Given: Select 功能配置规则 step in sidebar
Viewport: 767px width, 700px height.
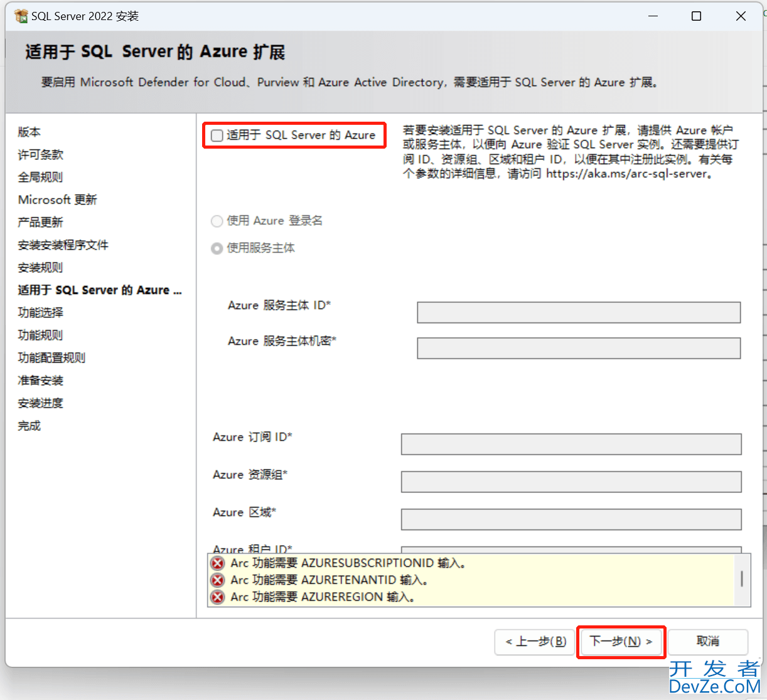Looking at the screenshot, I should 52,358.
